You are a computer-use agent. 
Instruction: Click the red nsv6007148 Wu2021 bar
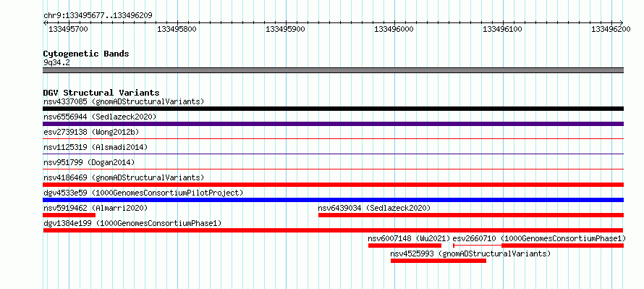click(x=404, y=246)
